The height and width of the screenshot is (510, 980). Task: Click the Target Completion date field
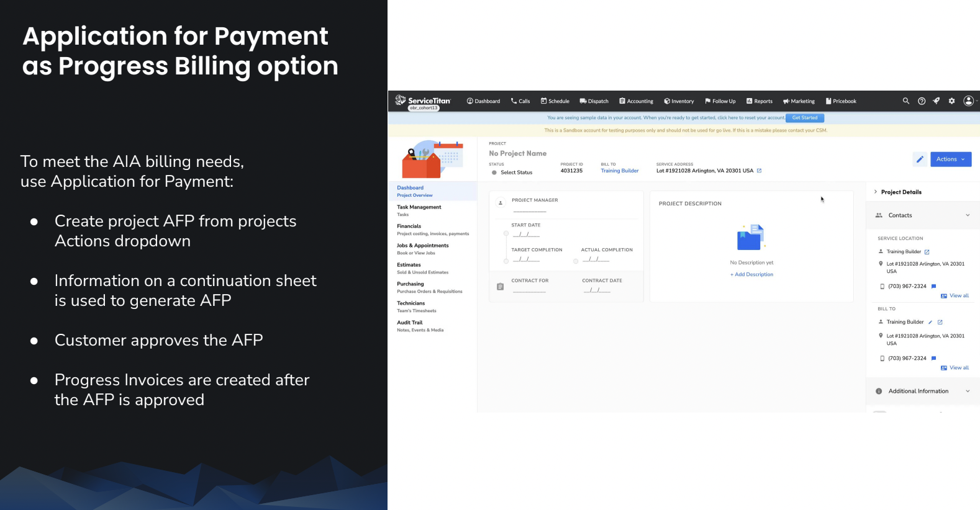point(526,259)
